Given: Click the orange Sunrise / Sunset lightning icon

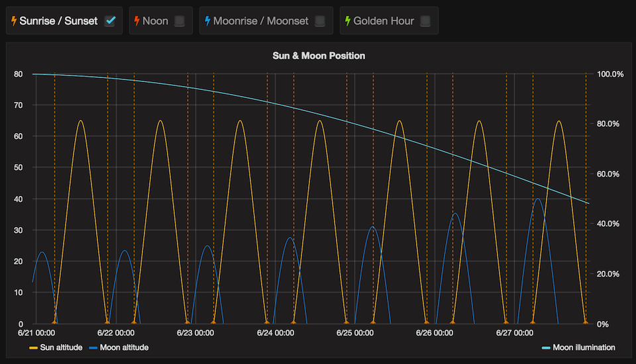Looking at the screenshot, I should pos(14,21).
